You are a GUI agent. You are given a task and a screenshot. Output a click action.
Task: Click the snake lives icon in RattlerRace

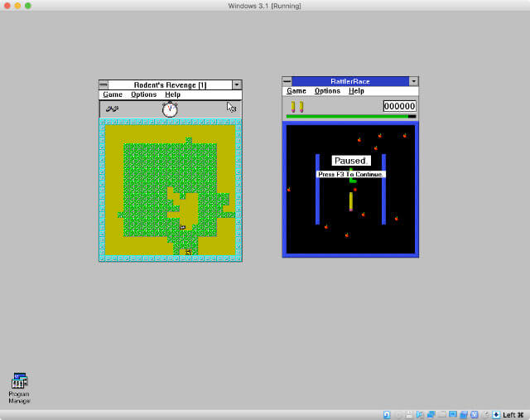pyautogui.click(x=296, y=106)
